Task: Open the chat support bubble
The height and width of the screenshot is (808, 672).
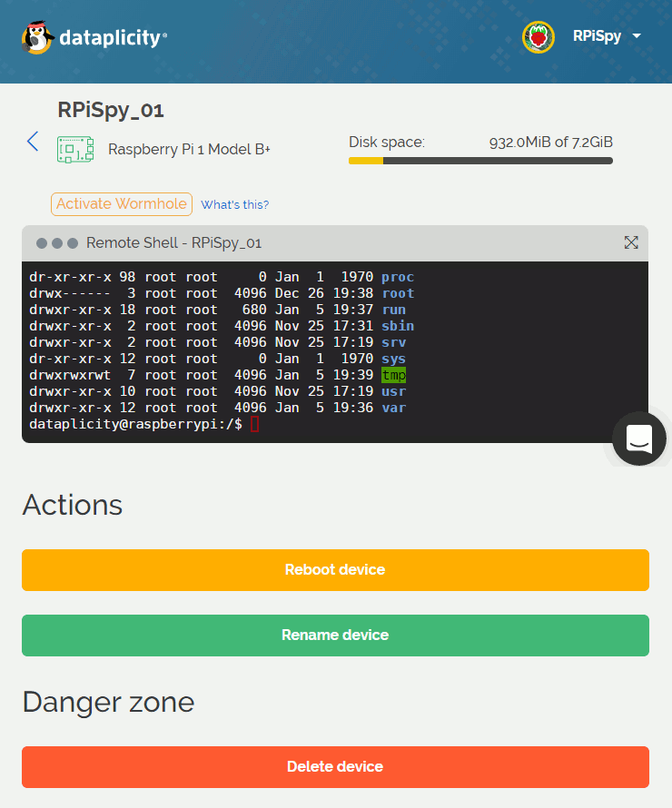Action: point(639,438)
